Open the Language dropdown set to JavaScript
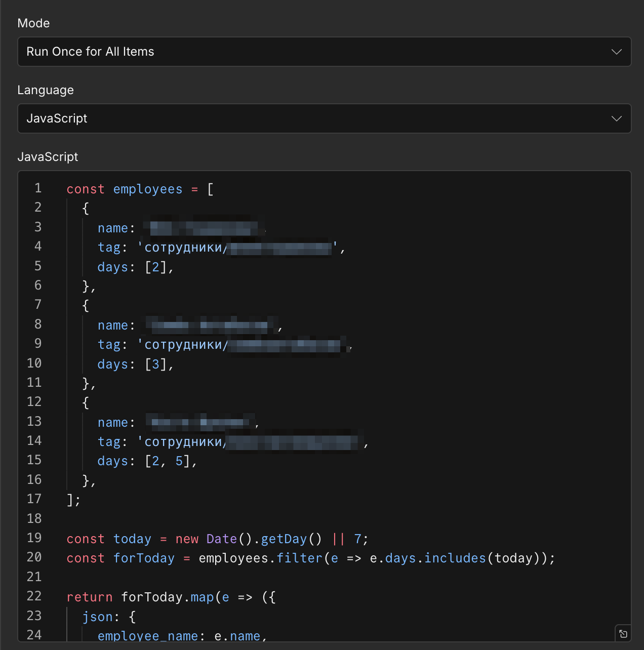644x650 pixels. coord(324,118)
